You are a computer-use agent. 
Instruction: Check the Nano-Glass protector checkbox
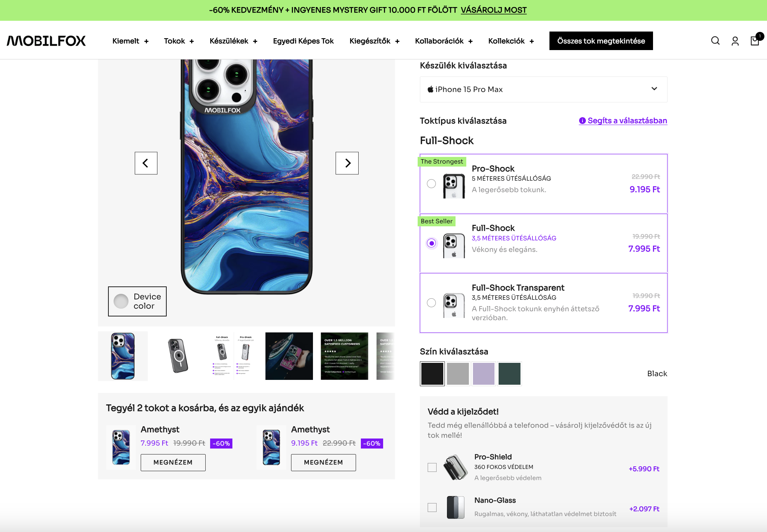[432, 508]
